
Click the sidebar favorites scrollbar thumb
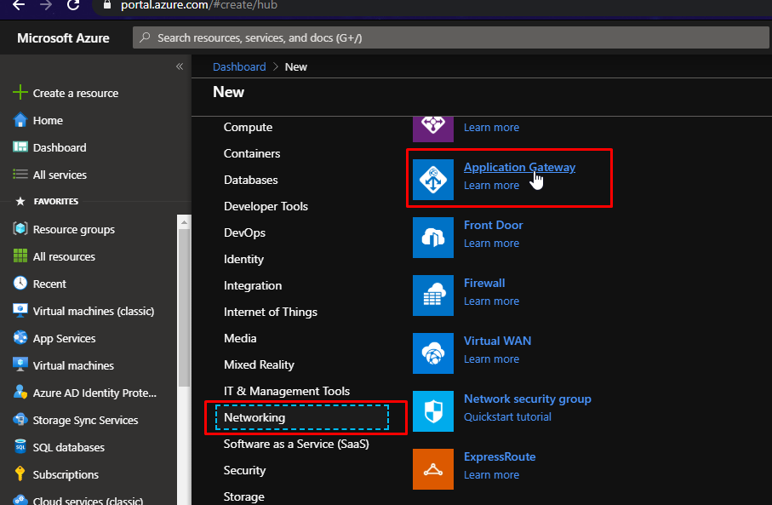pyautogui.click(x=184, y=308)
